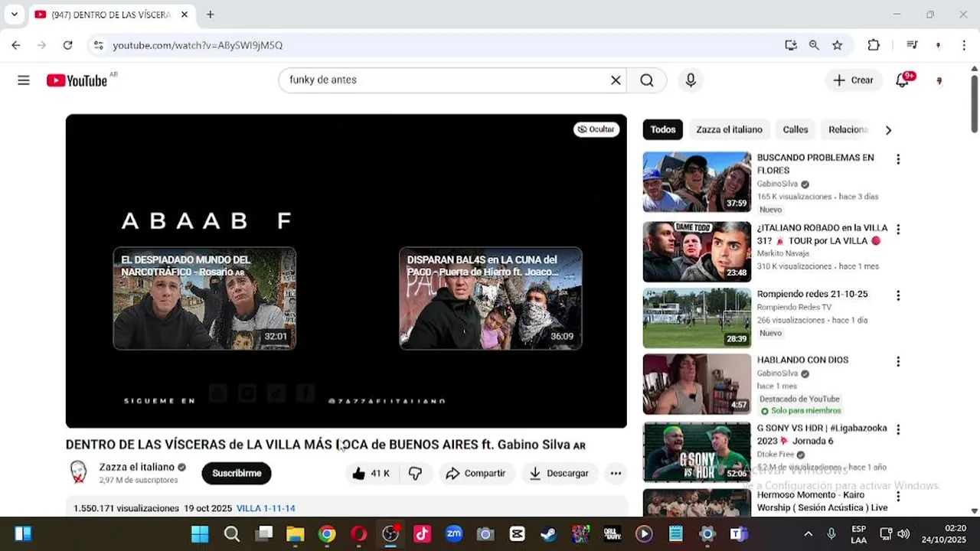Open File Explorer from the taskbar
The width and height of the screenshot is (980, 551).
(295, 534)
